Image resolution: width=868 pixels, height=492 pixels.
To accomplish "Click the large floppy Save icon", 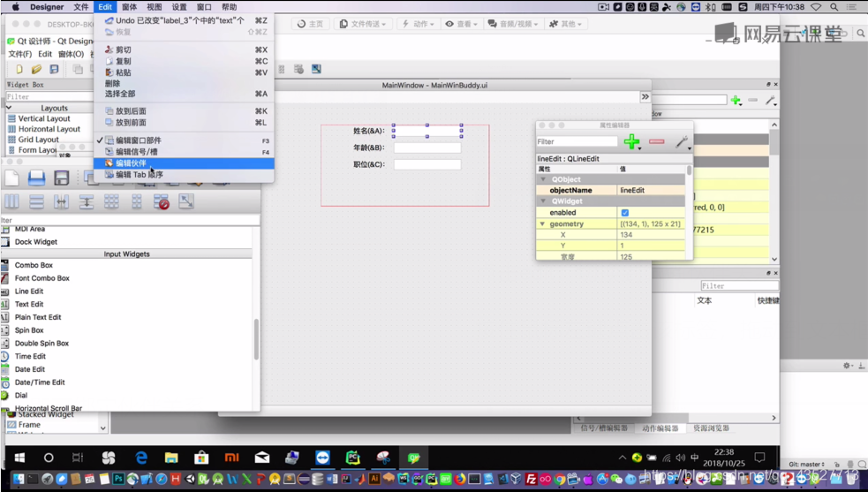I will 62,178.
